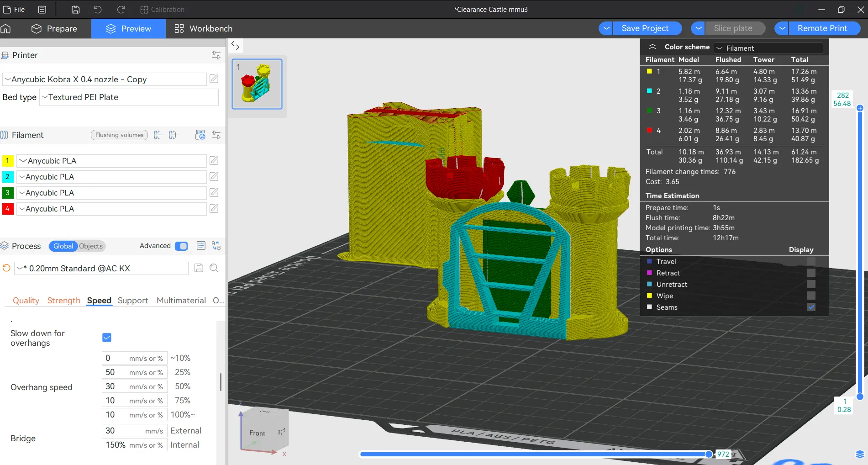Click the process settings list icon
This screenshot has height=465, width=868.
pyautogui.click(x=201, y=246)
